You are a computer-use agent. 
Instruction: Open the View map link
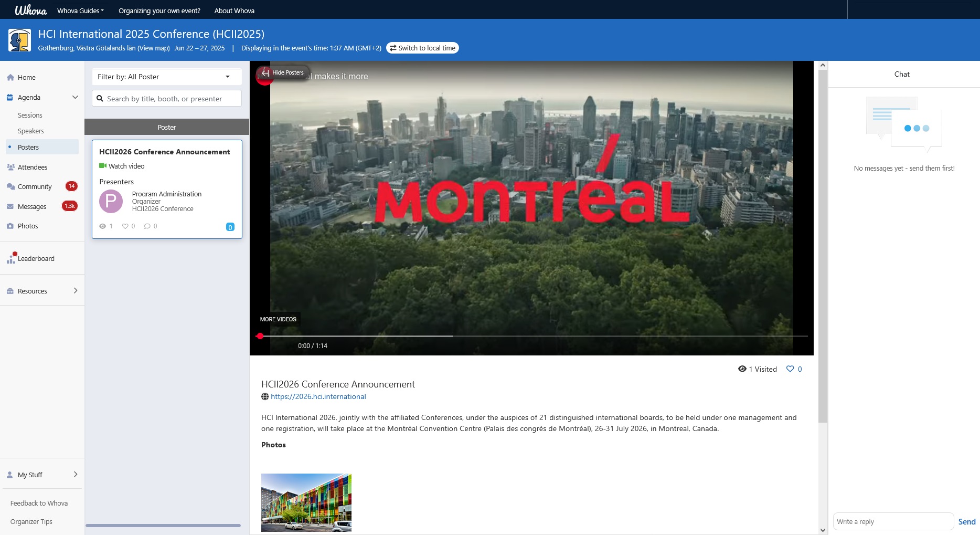click(154, 48)
